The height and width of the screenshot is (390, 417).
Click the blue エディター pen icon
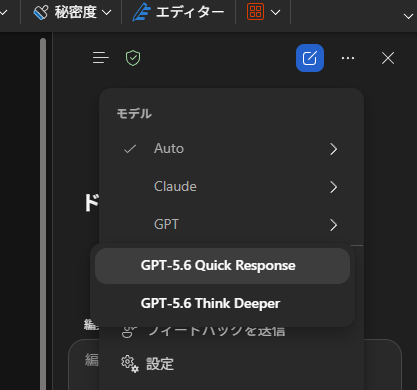point(141,12)
